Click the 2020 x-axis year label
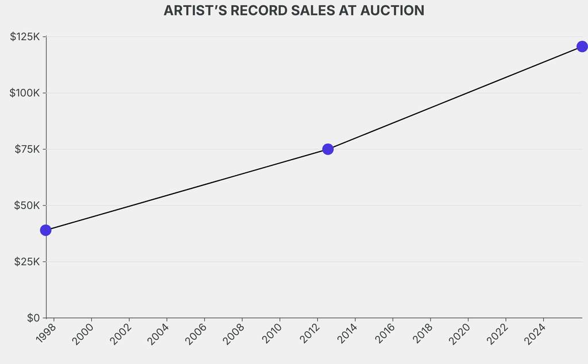This screenshot has height=364, width=588. point(461,333)
